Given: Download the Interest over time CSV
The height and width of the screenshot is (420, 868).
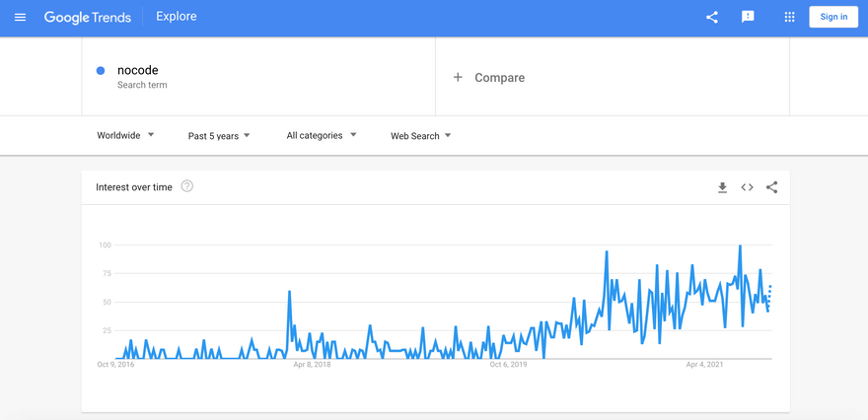Looking at the screenshot, I should tap(722, 187).
